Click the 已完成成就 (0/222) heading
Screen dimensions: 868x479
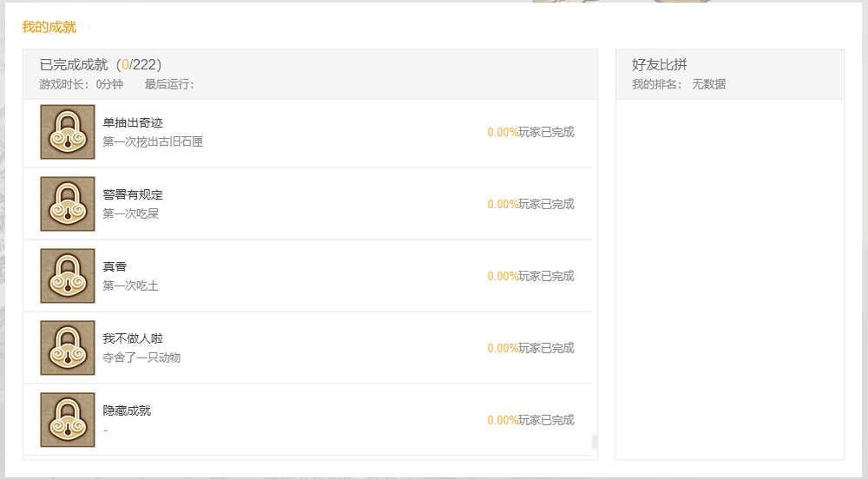pos(101,65)
